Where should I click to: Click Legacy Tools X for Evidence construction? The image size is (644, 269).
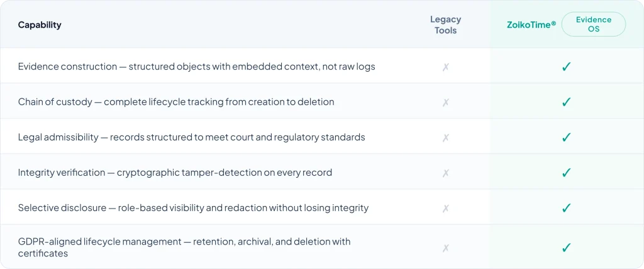point(445,66)
